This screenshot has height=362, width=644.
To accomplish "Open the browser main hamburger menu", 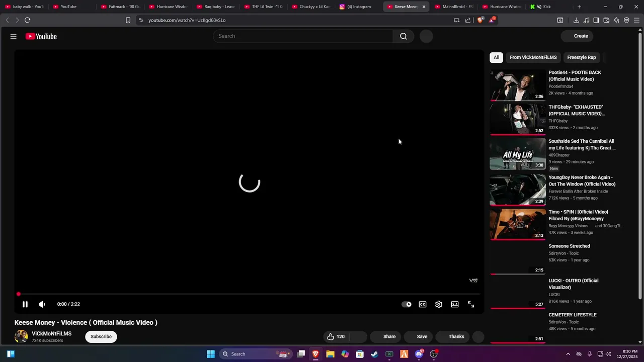I will coord(636,20).
